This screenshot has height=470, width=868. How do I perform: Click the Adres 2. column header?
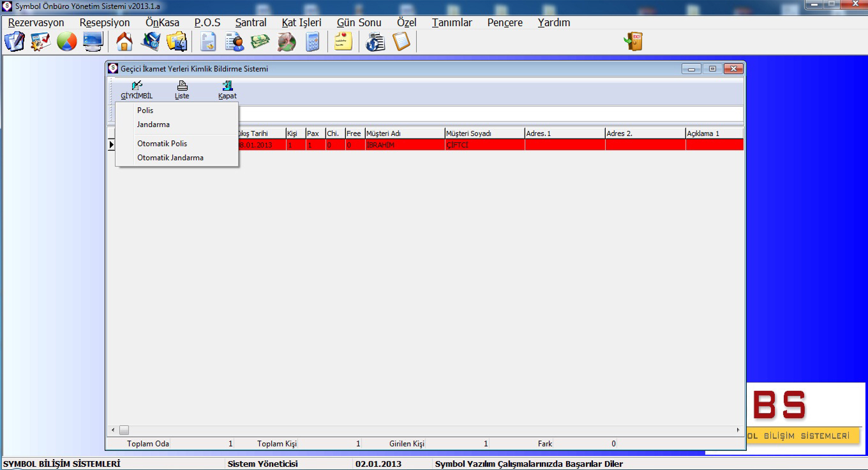click(646, 133)
